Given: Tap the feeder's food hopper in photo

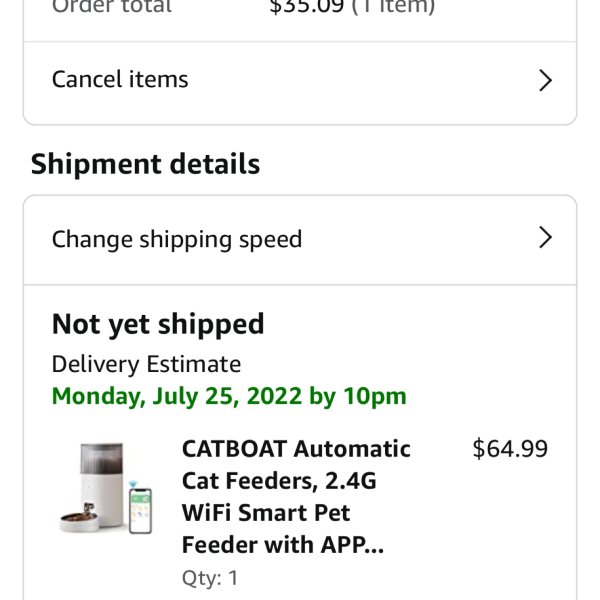Looking at the screenshot, I should point(101,459).
